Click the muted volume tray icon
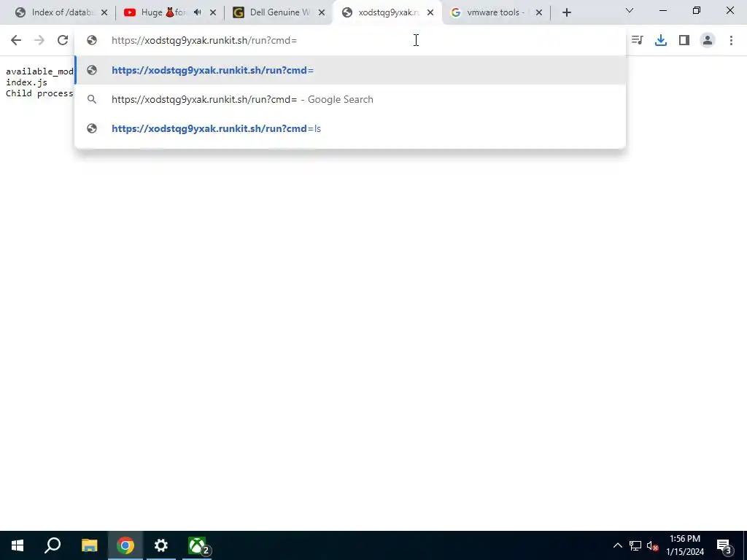The width and height of the screenshot is (747, 560). tap(652, 545)
